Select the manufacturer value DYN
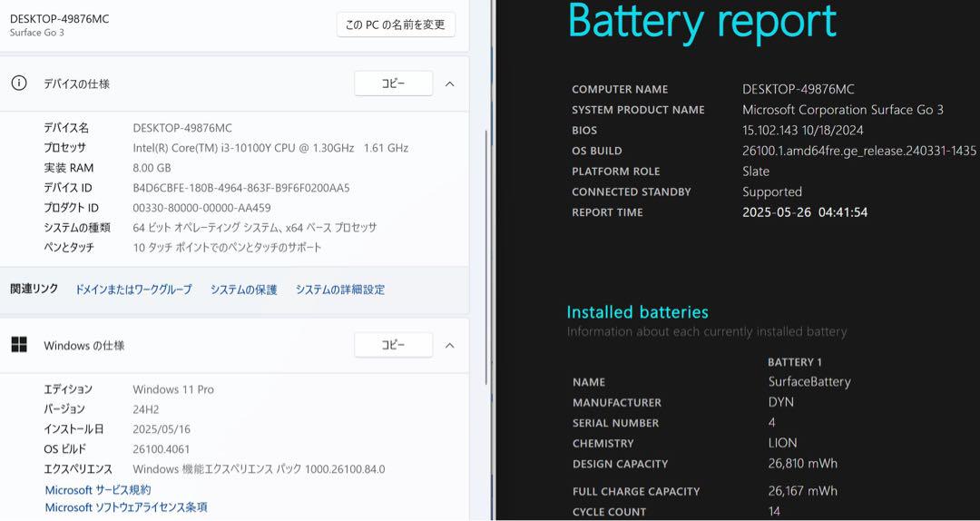The image size is (980, 521). point(780,402)
